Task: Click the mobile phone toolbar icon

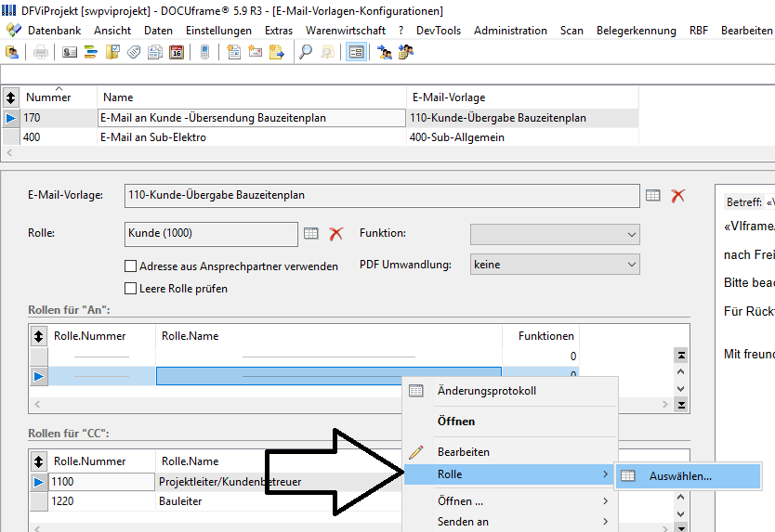Action: 204,52
